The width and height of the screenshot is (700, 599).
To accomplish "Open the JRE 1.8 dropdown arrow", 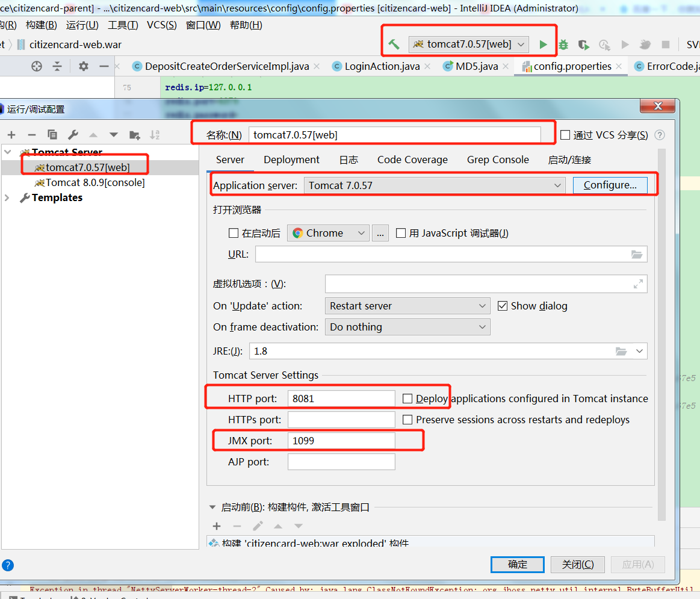I will pyautogui.click(x=639, y=351).
